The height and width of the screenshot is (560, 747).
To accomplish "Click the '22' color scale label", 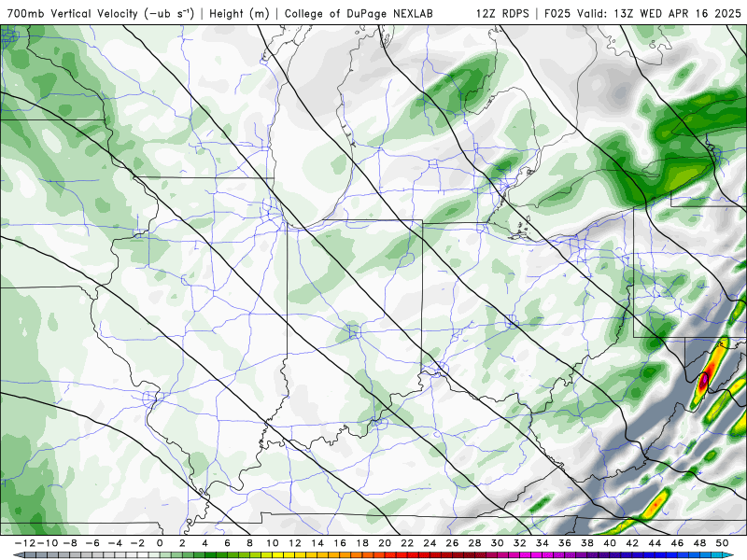I will [x=407, y=543].
